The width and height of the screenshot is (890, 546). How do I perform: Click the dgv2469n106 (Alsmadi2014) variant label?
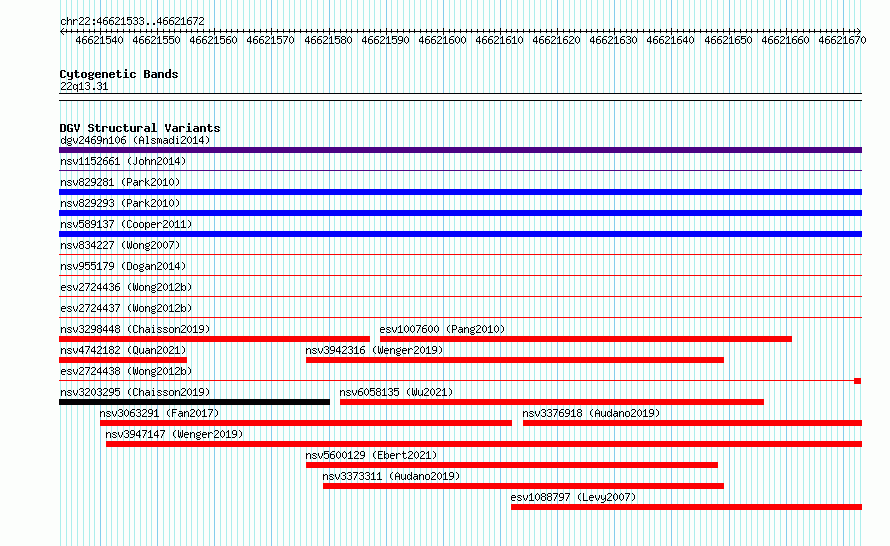[x=135, y=140]
